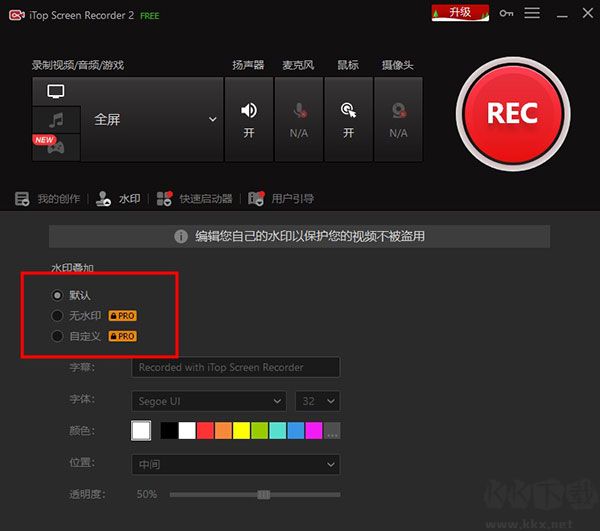Select the screen recording monitor icon
Image resolution: width=600 pixels, height=531 pixels.
click(56, 91)
